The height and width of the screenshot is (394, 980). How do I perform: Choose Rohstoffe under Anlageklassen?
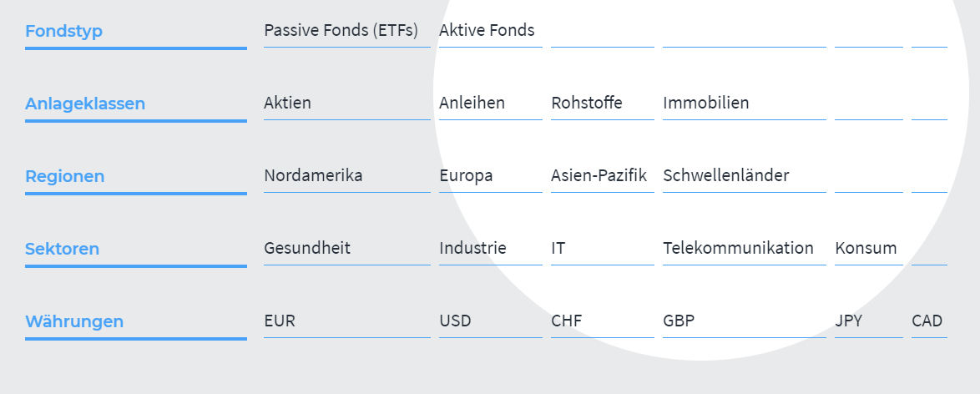coord(587,103)
